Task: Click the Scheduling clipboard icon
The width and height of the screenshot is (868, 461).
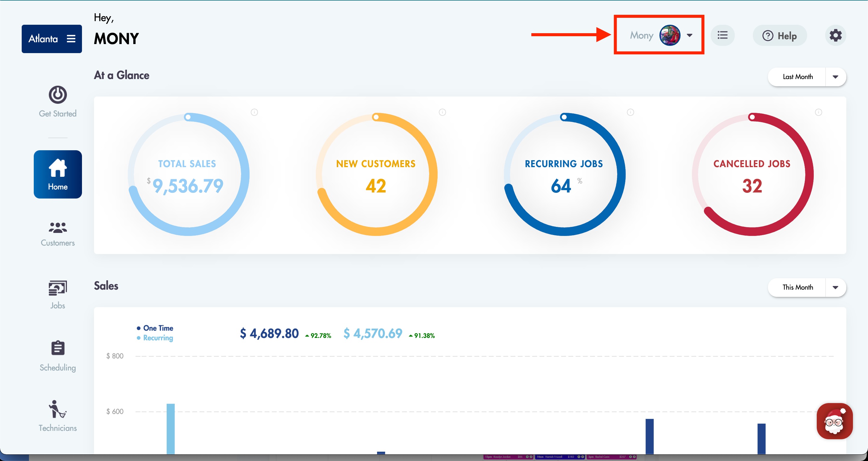Action: 58,348
